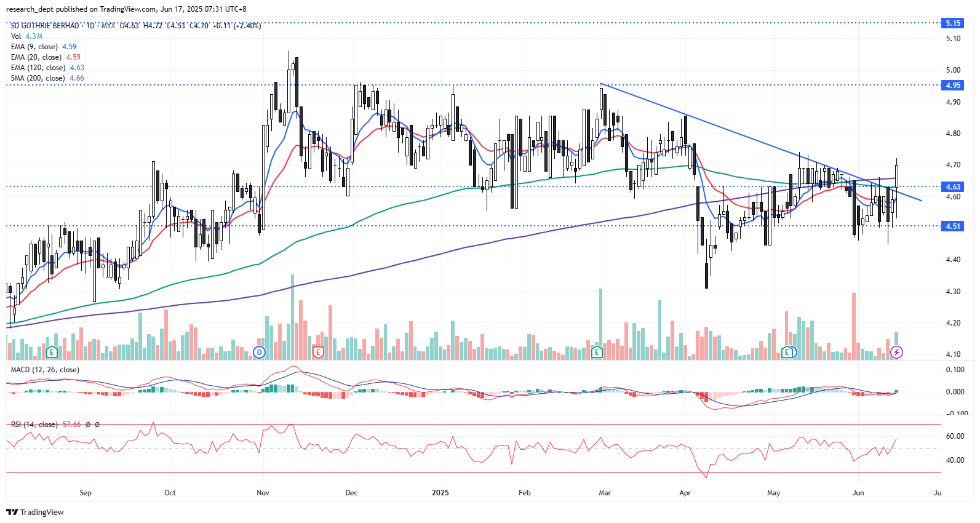The image size is (980, 523).
Task: Click the green earnings E marker before Mar
Action: point(596,353)
